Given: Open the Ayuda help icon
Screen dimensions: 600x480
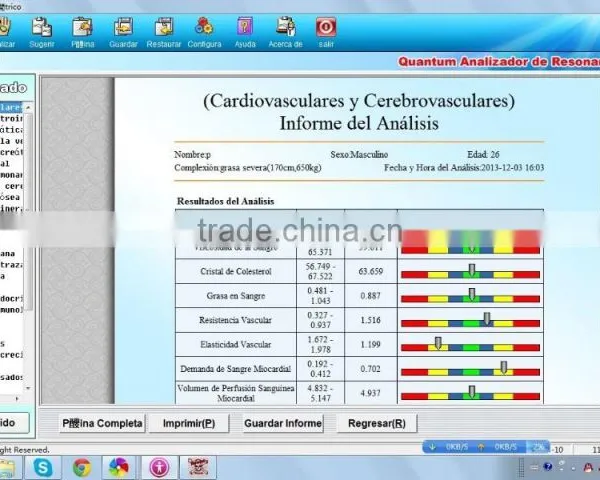Looking at the screenshot, I should [x=245, y=27].
